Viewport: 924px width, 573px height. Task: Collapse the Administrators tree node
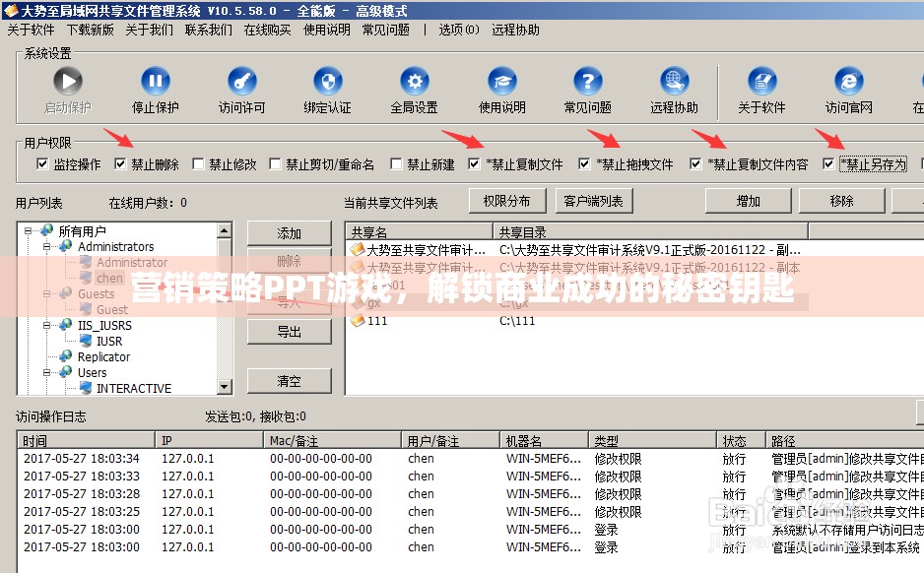coord(46,246)
